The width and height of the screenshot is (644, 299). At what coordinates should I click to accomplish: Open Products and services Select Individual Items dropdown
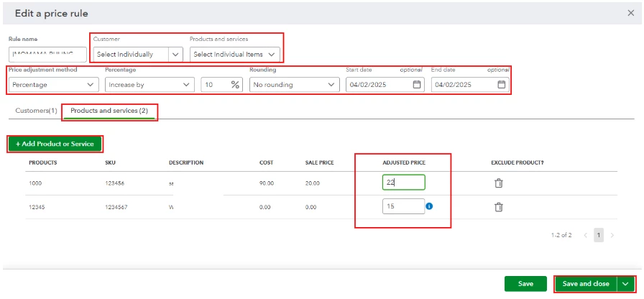point(235,54)
